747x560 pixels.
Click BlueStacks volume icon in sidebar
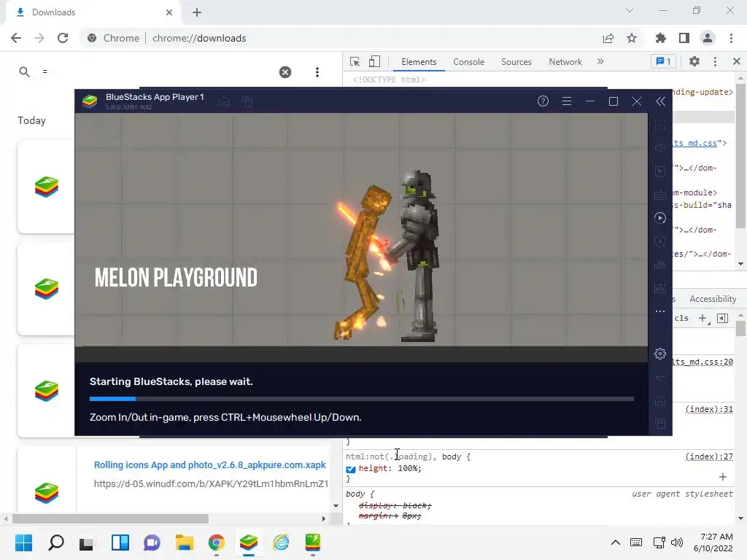pyautogui.click(x=659, y=148)
